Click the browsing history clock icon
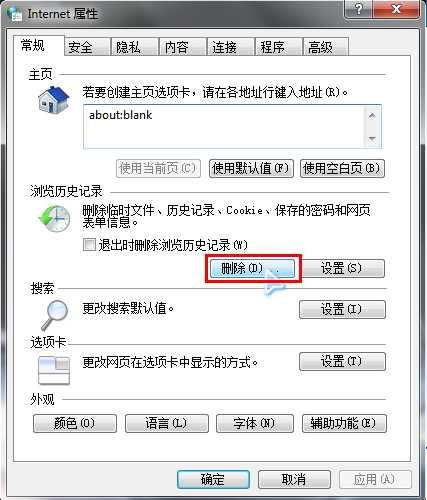Screen dimensions: 427x500 click(x=54, y=219)
